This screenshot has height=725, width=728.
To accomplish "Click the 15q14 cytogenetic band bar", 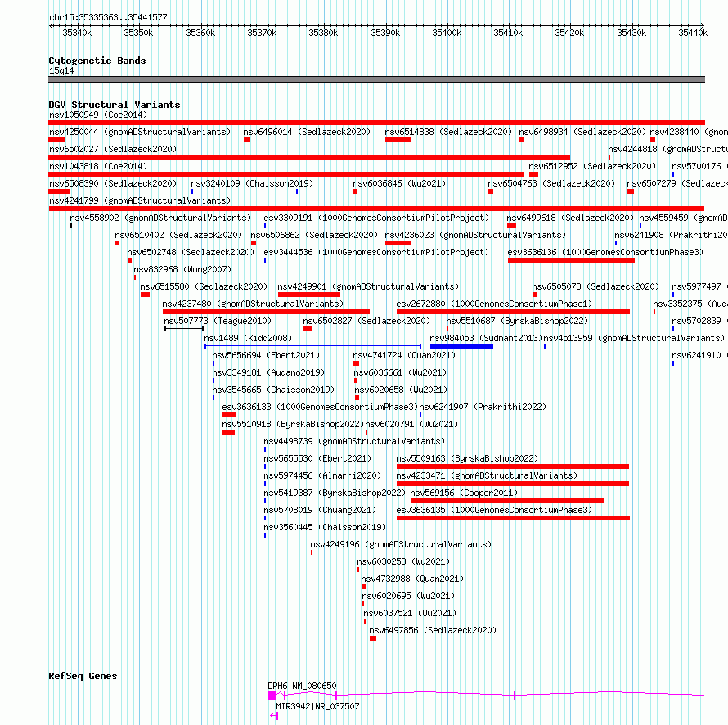I will [x=376, y=79].
